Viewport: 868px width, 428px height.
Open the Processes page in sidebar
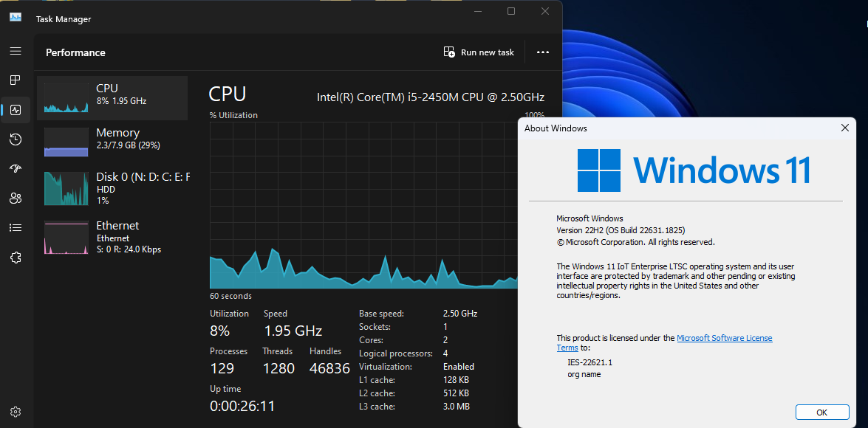pos(16,80)
